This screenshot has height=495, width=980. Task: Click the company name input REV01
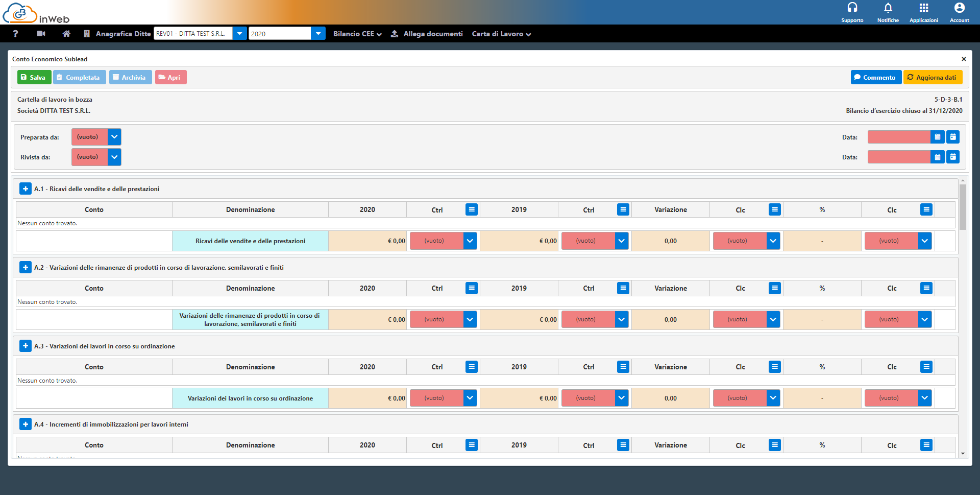click(193, 33)
